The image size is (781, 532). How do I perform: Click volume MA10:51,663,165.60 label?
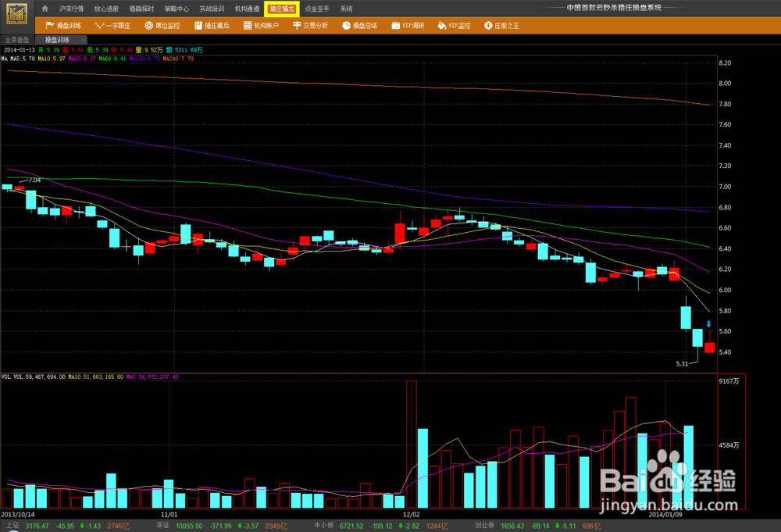[x=95, y=377]
